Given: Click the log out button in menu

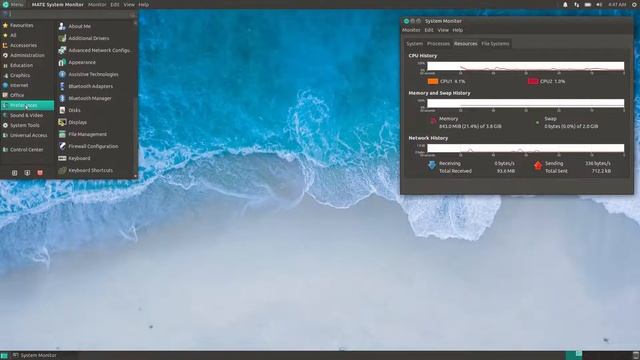Looking at the screenshot, I should point(27,173).
